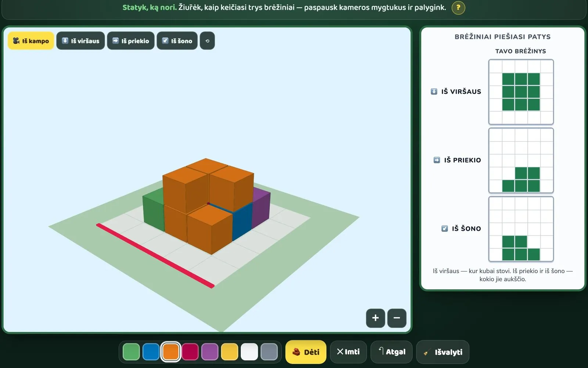Pick the green cube color
Image resolution: width=588 pixels, height=368 pixels.
coord(131,352)
